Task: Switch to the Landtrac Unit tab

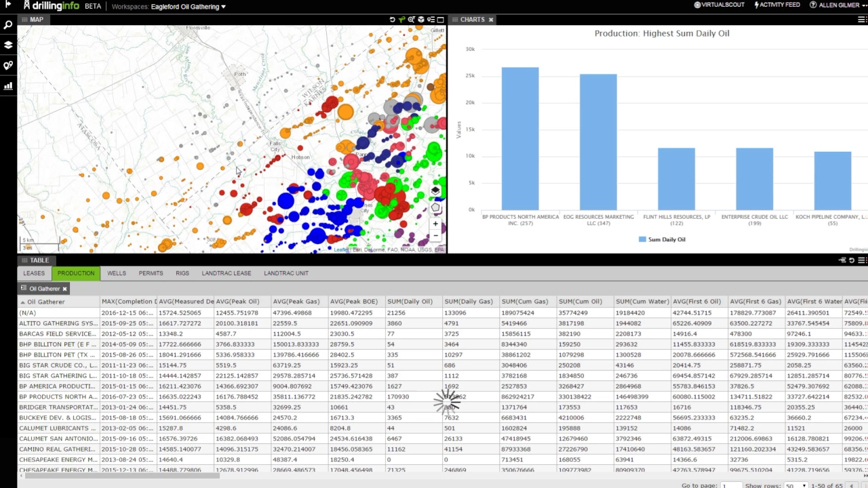Action: pos(286,273)
